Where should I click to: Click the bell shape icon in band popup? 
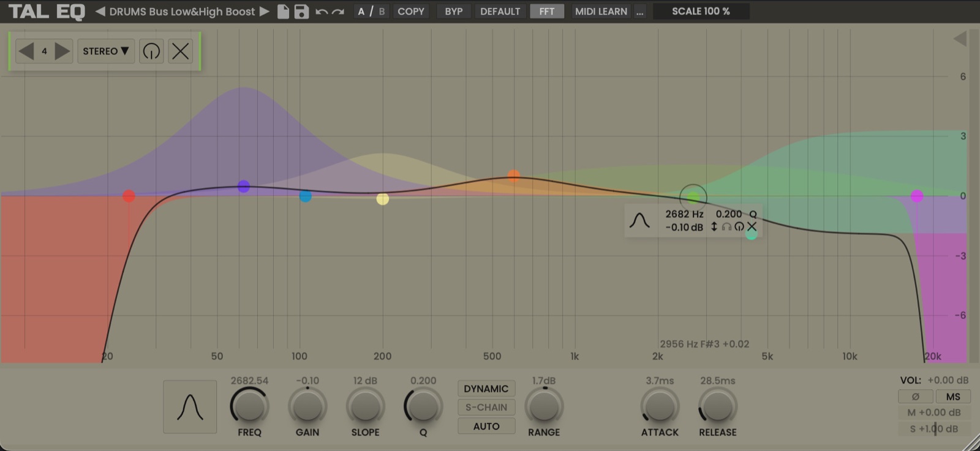pos(639,220)
